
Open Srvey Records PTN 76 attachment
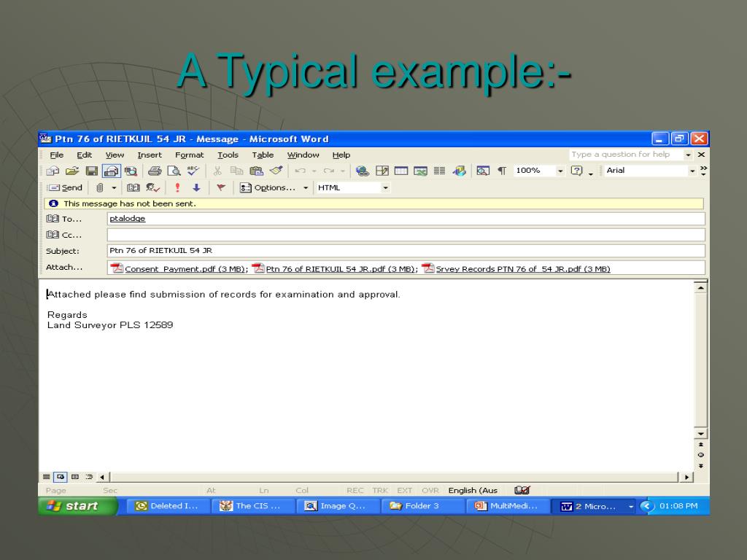pos(516,268)
